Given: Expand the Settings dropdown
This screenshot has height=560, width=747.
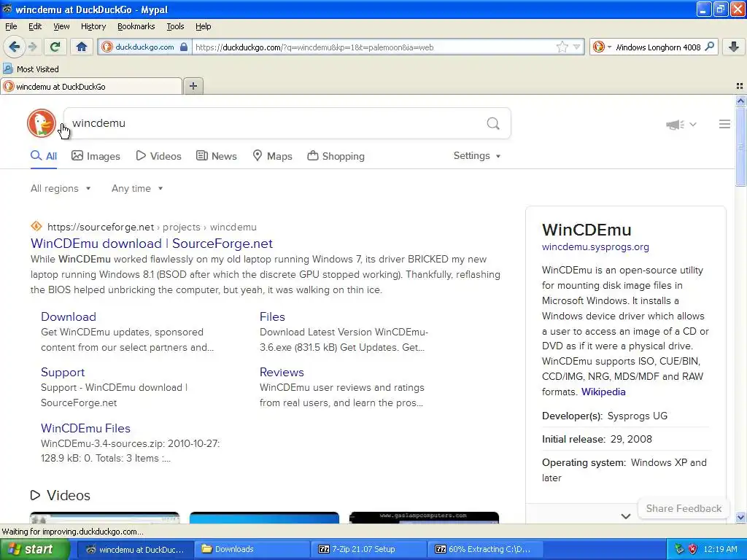Looking at the screenshot, I should coord(477,156).
